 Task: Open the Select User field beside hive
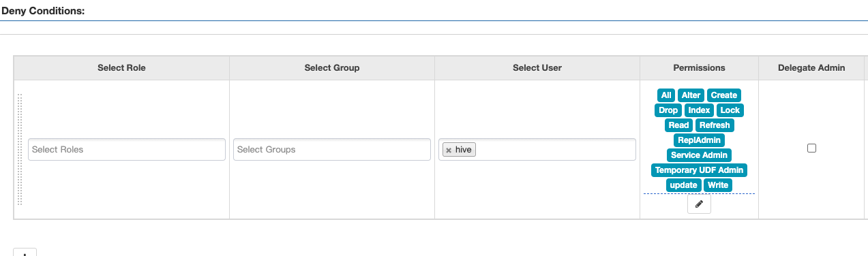[555, 150]
